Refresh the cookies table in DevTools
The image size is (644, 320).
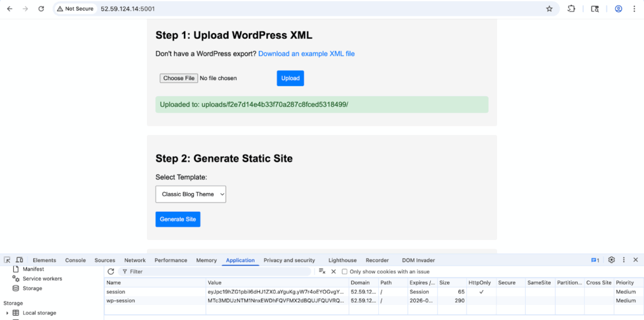pyautogui.click(x=111, y=272)
